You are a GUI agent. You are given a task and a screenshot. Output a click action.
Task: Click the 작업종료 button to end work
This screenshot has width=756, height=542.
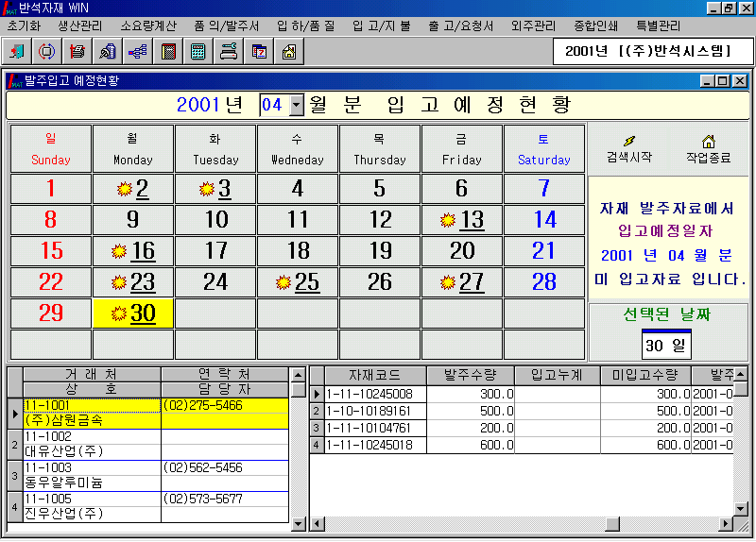pos(708,148)
